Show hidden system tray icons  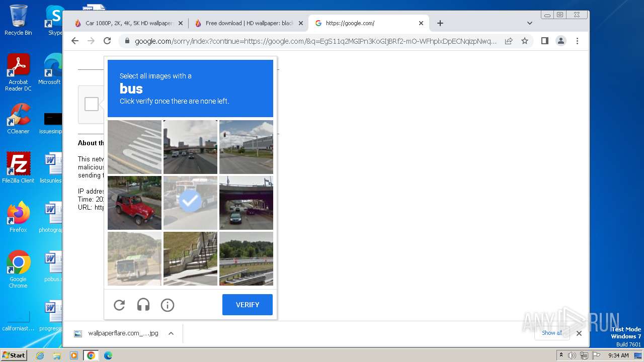pos(561,355)
